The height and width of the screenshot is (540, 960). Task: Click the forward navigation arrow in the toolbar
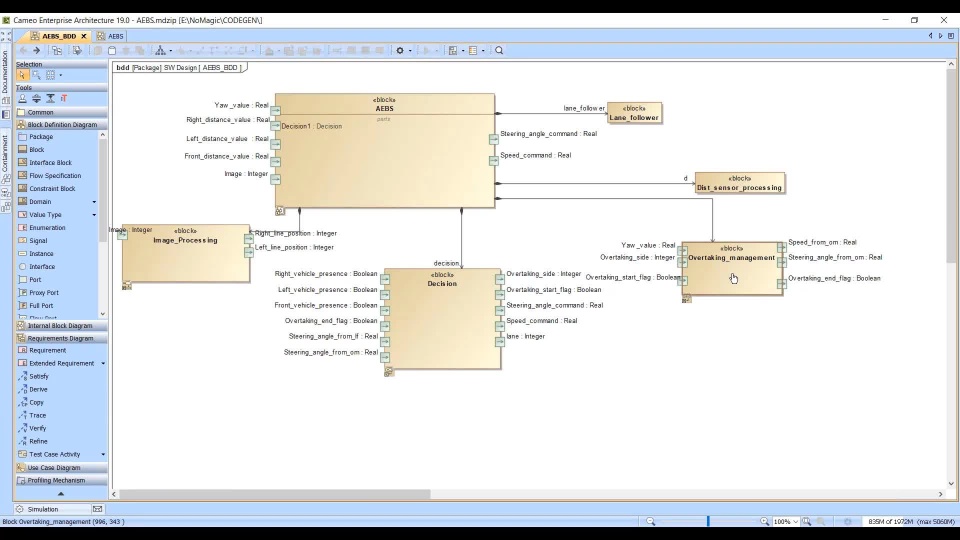point(36,51)
